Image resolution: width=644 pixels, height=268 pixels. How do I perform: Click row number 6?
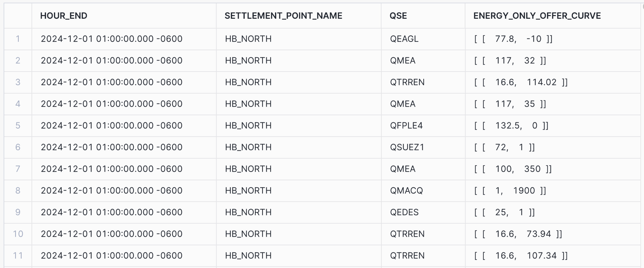pyautogui.click(x=18, y=147)
